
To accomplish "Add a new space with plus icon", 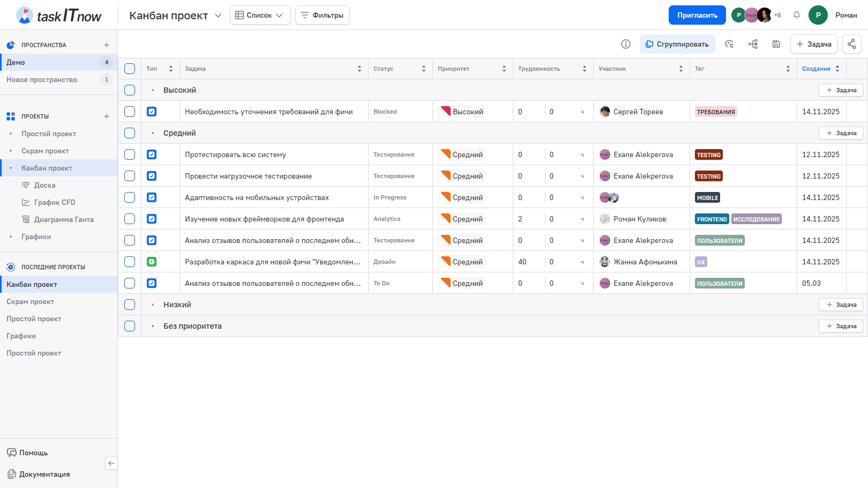I will click(x=107, y=45).
